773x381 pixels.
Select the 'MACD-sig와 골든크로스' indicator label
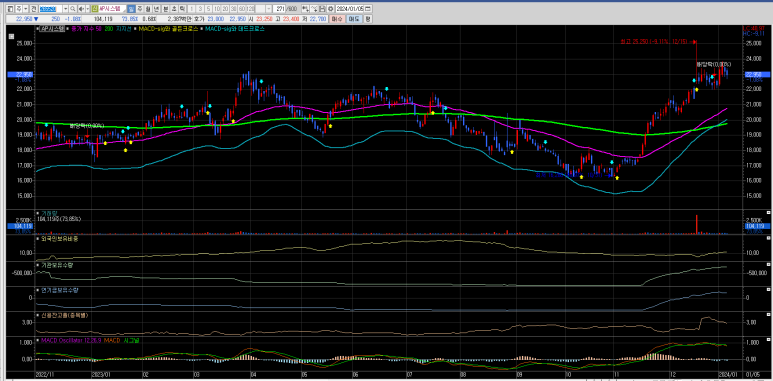click(x=168, y=29)
